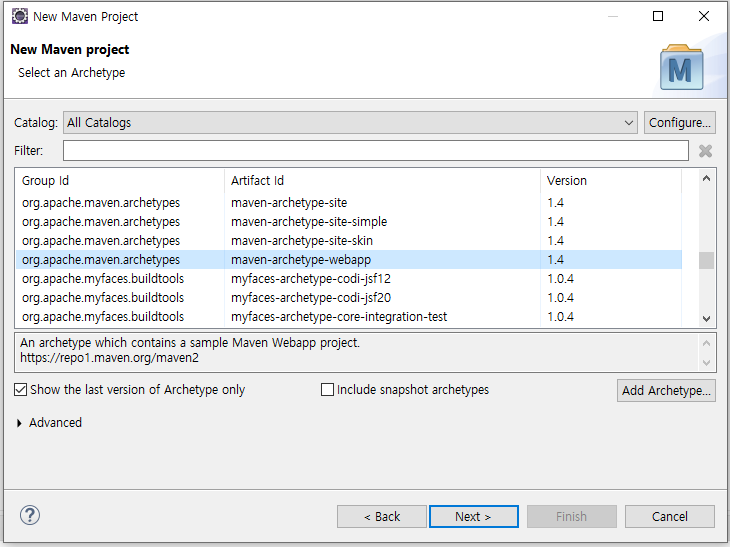Click the description box scroll up arrow
Viewport: 730px width, 547px height.
(706, 343)
